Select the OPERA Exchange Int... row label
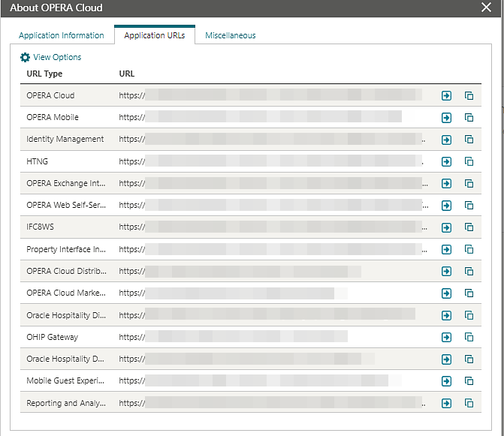 point(66,183)
